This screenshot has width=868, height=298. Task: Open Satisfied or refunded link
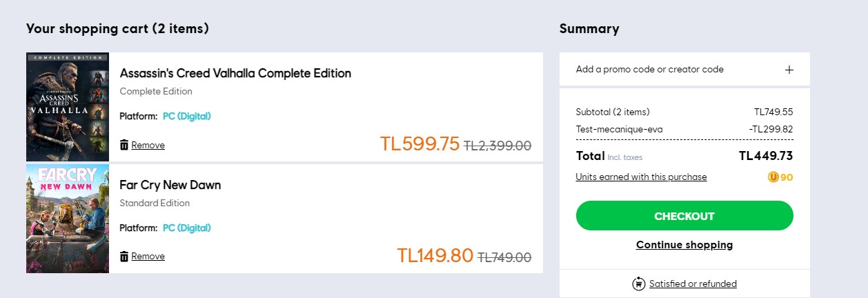pos(693,284)
